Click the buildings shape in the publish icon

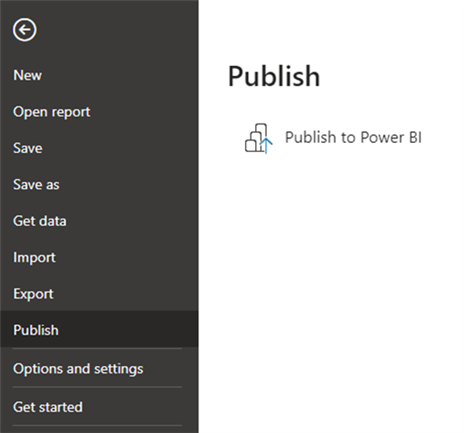[x=256, y=138]
